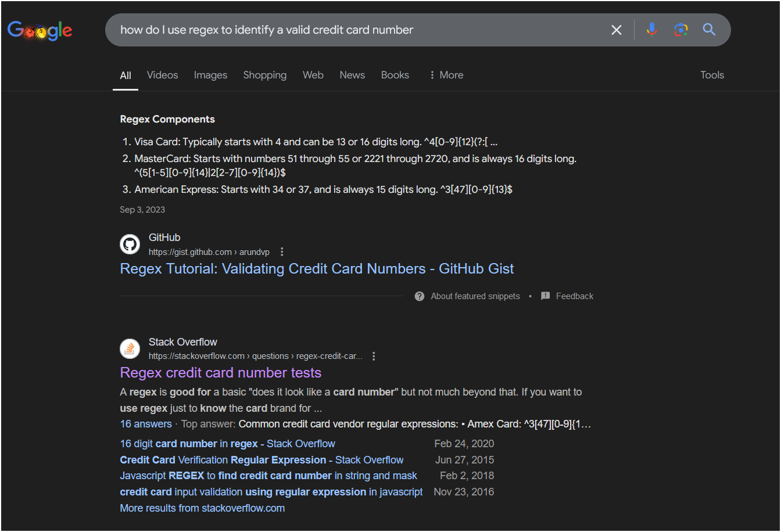Open Regex Tutorial GitHub Gist result
The height and width of the screenshot is (532, 781).
coord(317,269)
